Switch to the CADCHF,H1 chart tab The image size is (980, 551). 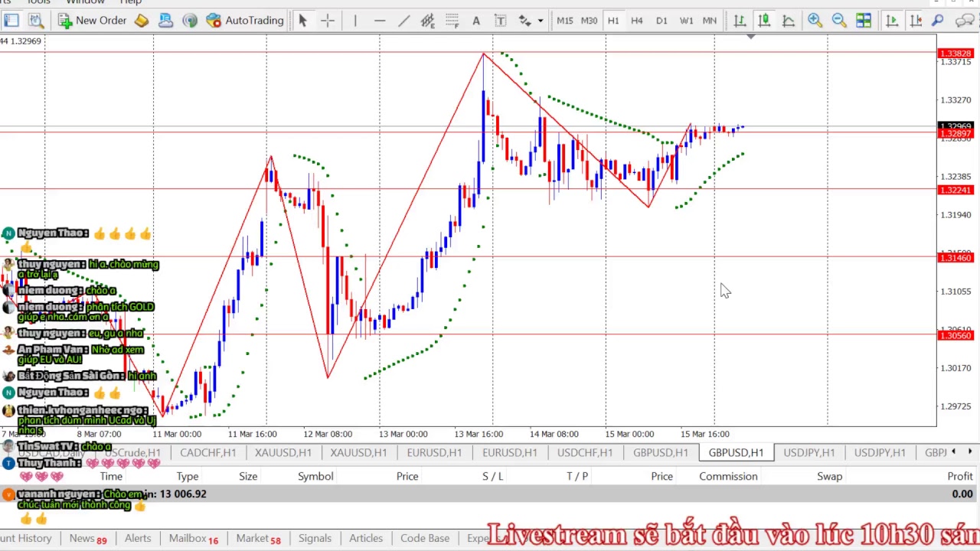(x=207, y=453)
